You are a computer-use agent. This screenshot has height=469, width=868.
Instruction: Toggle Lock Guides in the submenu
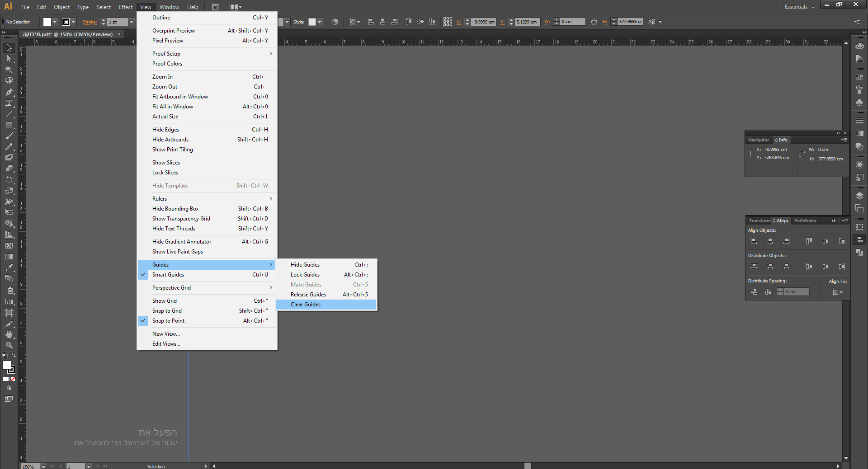(326, 275)
